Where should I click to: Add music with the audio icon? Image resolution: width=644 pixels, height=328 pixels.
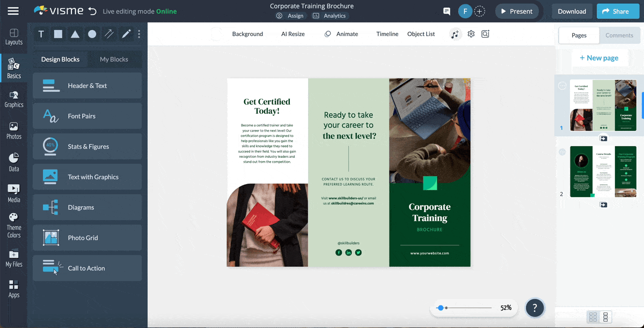[456, 34]
